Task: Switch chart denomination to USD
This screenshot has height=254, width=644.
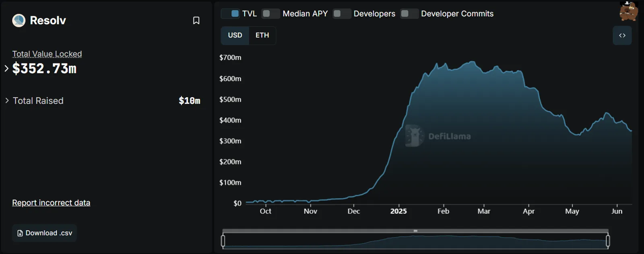Action: [235, 35]
